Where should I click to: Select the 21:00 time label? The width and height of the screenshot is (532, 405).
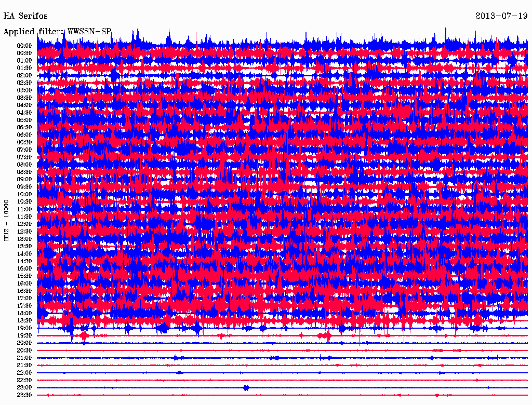pyautogui.click(x=24, y=358)
